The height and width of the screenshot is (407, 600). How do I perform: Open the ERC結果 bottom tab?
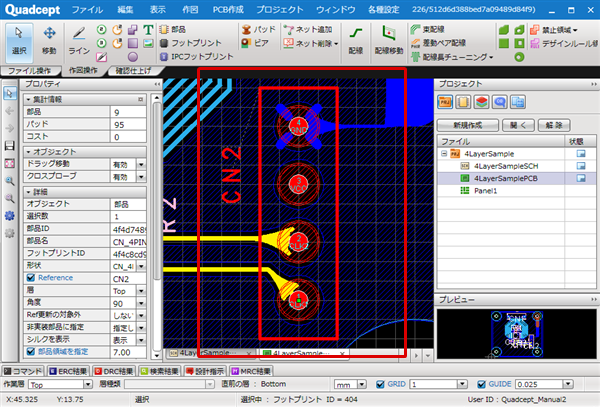tap(69, 371)
